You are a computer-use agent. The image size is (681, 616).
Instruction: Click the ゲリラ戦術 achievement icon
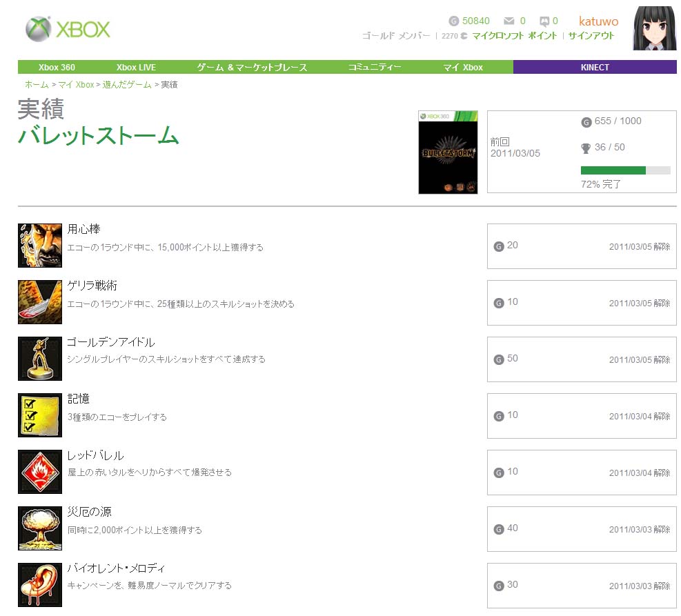coord(40,301)
